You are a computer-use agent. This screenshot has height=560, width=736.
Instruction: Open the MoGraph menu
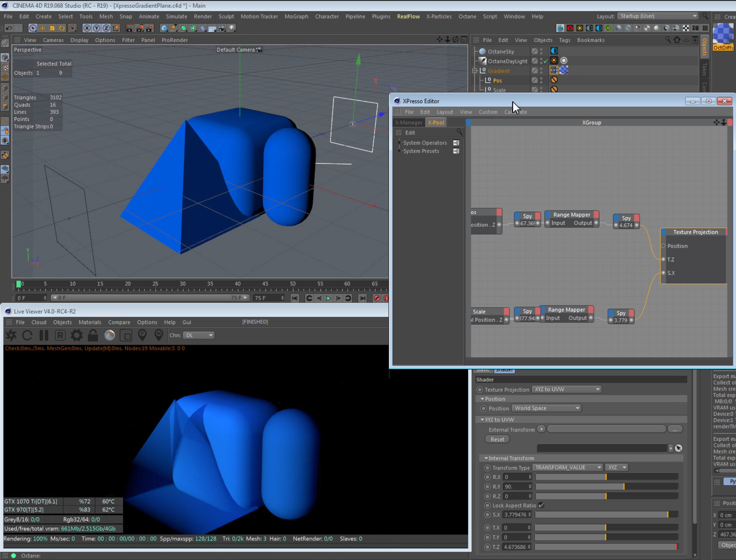[x=296, y=16]
